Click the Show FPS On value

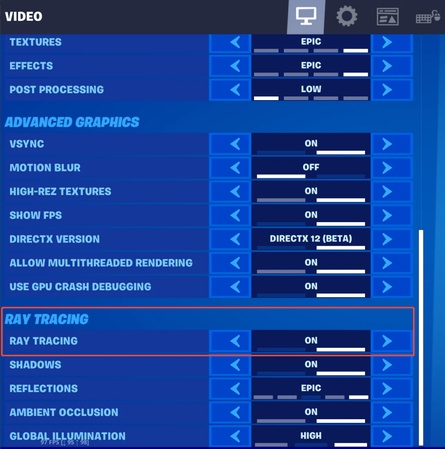click(x=311, y=215)
